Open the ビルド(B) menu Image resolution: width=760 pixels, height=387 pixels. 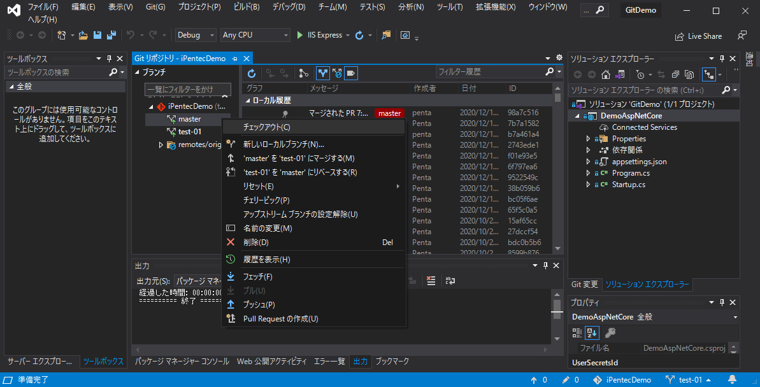(246, 7)
